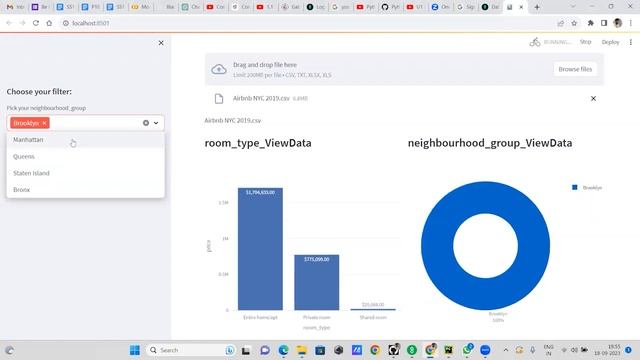Switch to the Gmail browser tab

click(x=14, y=7)
